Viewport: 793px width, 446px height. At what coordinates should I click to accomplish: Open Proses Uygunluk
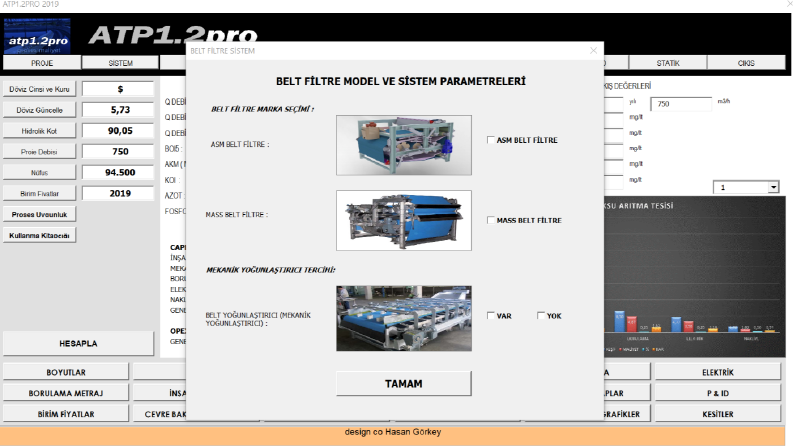tap(39, 214)
